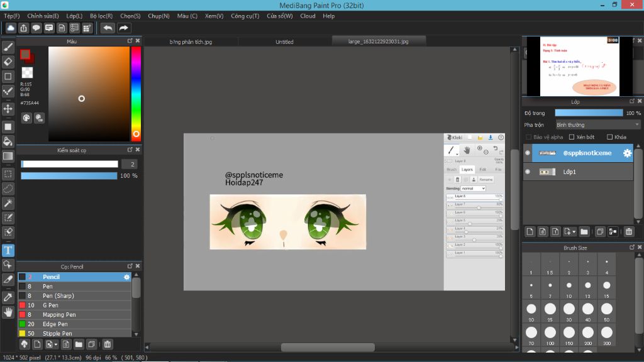The width and height of the screenshot is (644, 362).
Task: Click the navigator preview thumbnail
Action: point(579,66)
